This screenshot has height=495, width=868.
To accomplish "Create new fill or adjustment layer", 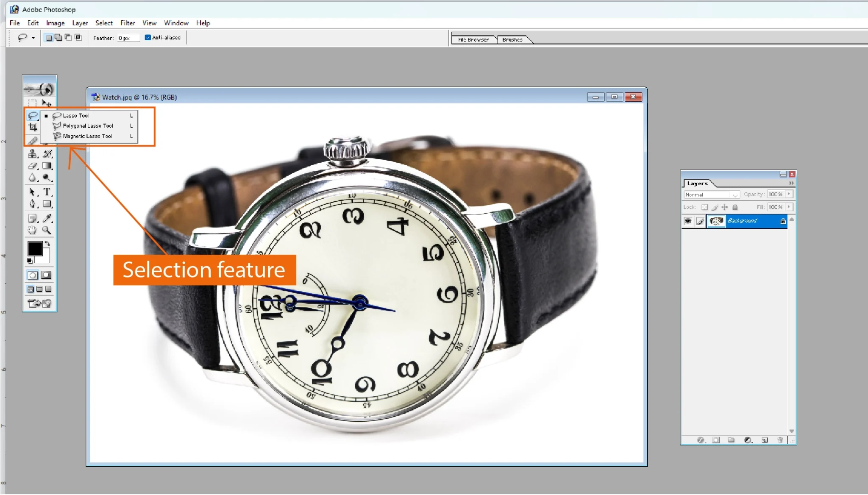I will coord(748,440).
